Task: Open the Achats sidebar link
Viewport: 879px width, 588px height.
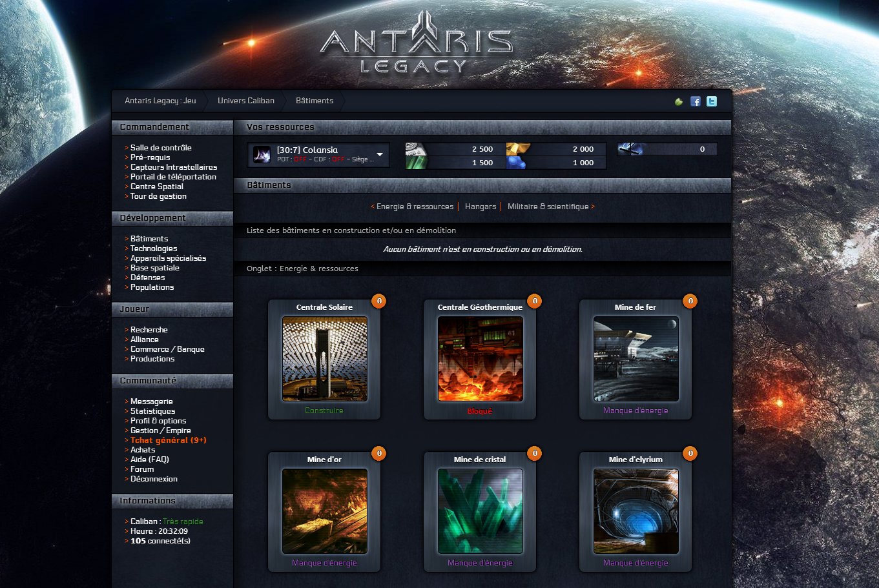Action: [x=143, y=450]
